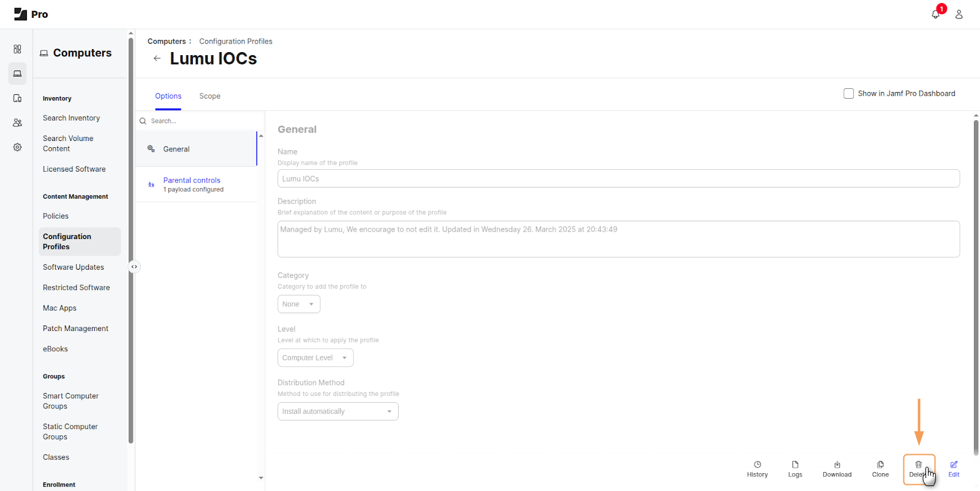Expand the Computer Level dropdown
The height and width of the screenshot is (491, 980).
[x=315, y=358]
